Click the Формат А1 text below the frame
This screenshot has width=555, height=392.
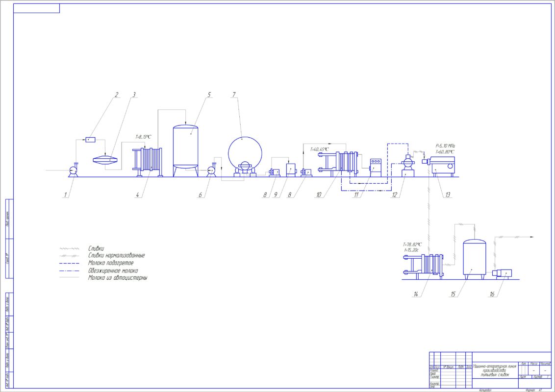534,390
